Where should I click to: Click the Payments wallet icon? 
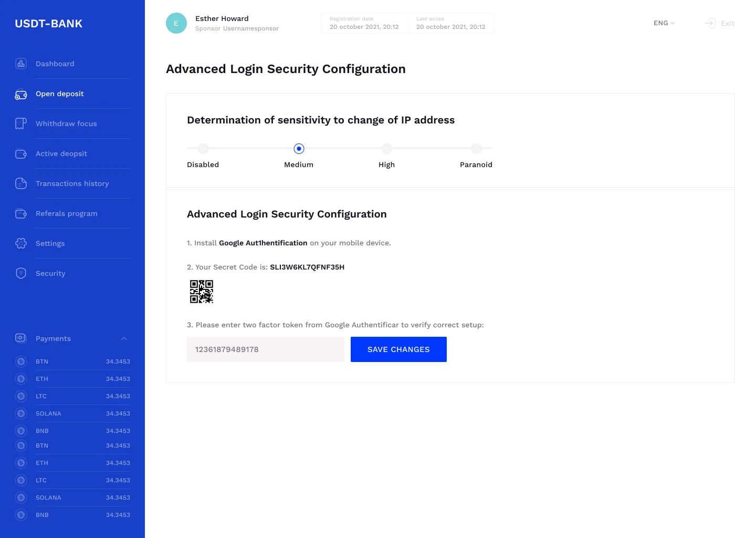[21, 338]
